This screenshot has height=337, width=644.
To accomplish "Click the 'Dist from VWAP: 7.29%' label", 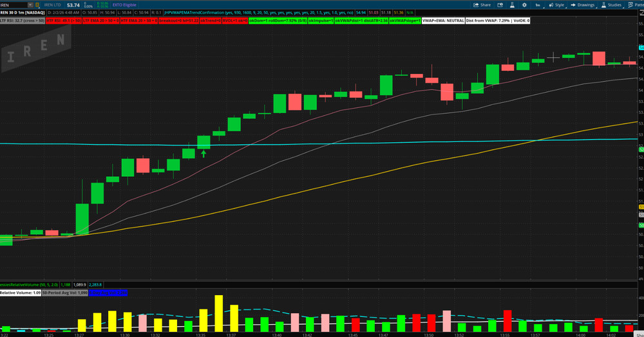I will [498, 21].
